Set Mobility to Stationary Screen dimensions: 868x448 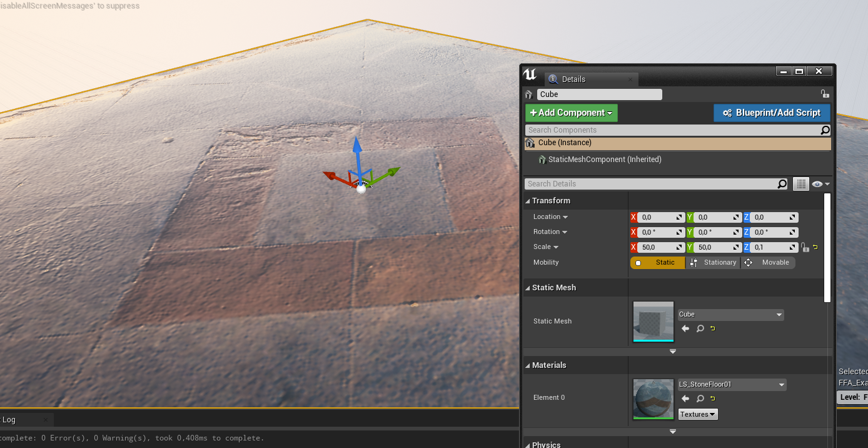714,263
